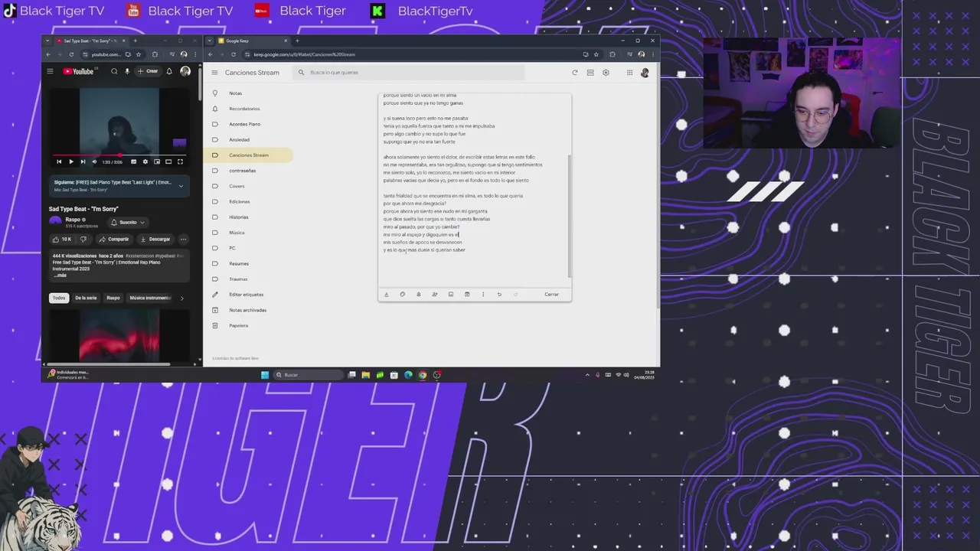The image size is (980, 551).
Task: Click the YouTube Crear button
Action: (x=148, y=71)
